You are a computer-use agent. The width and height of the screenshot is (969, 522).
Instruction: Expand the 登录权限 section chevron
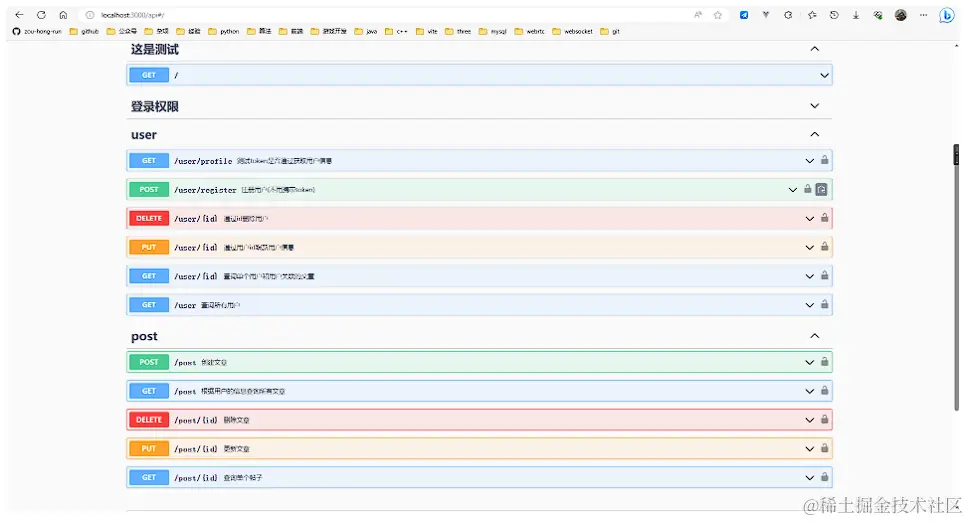point(815,106)
